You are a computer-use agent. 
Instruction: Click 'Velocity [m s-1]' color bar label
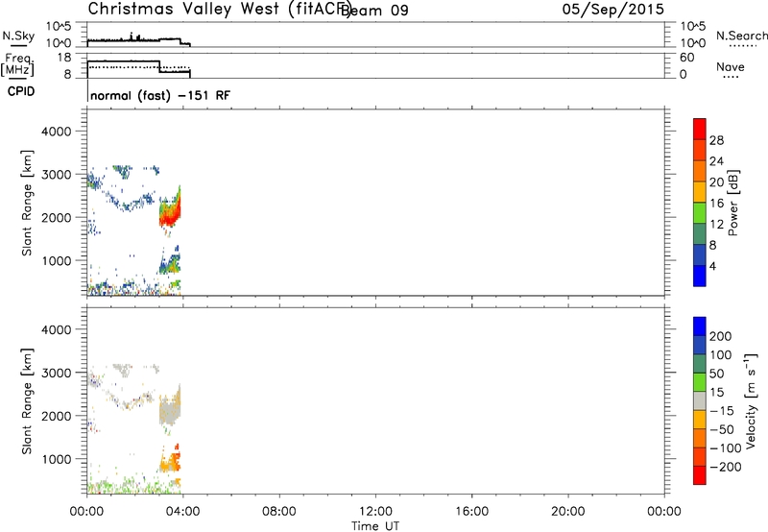[751, 400]
